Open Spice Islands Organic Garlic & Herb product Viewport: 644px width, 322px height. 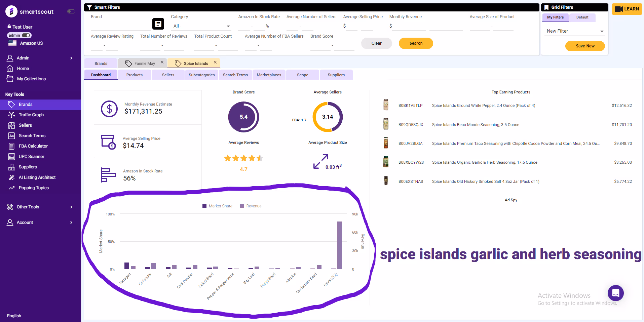(485, 162)
